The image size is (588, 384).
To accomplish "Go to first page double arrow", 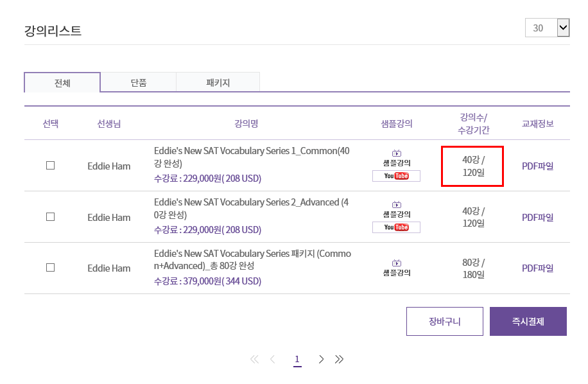I will coord(254,359).
